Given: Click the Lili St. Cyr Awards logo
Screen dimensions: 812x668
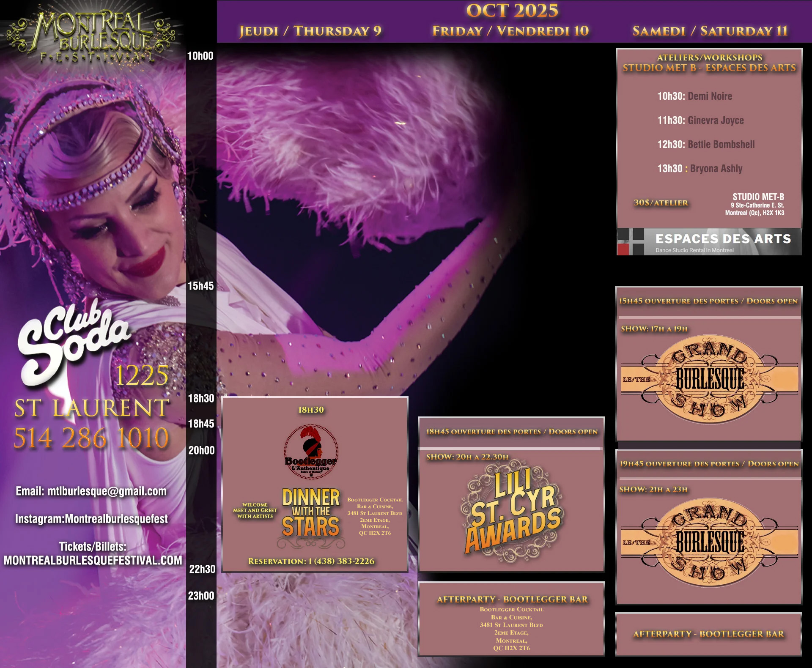Looking at the screenshot, I should click(513, 512).
